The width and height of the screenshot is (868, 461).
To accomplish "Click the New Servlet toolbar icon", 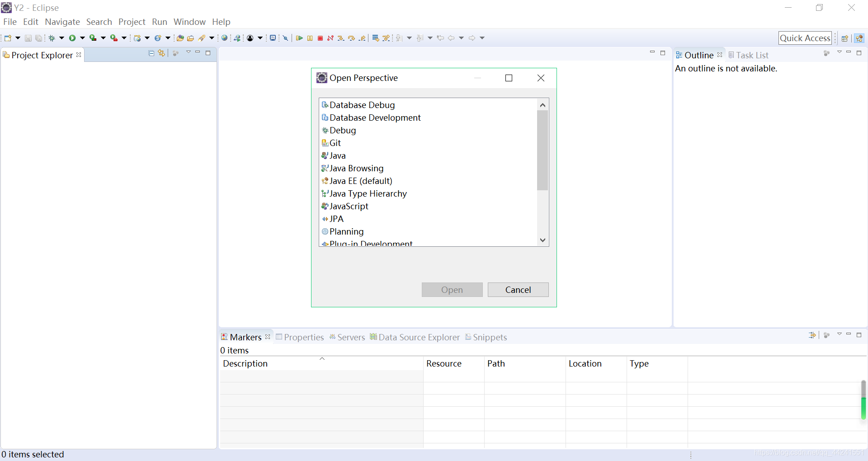I will 158,38.
